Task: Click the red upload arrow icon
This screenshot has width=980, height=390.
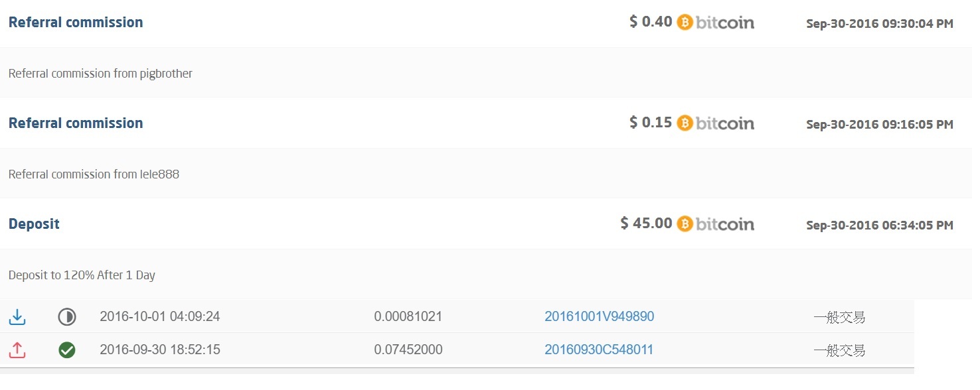Action: click(x=17, y=350)
